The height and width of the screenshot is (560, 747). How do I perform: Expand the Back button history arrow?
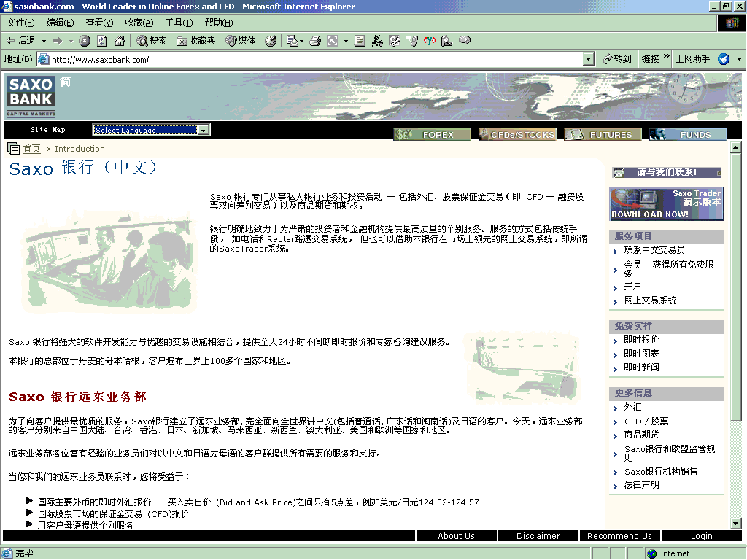[44, 41]
